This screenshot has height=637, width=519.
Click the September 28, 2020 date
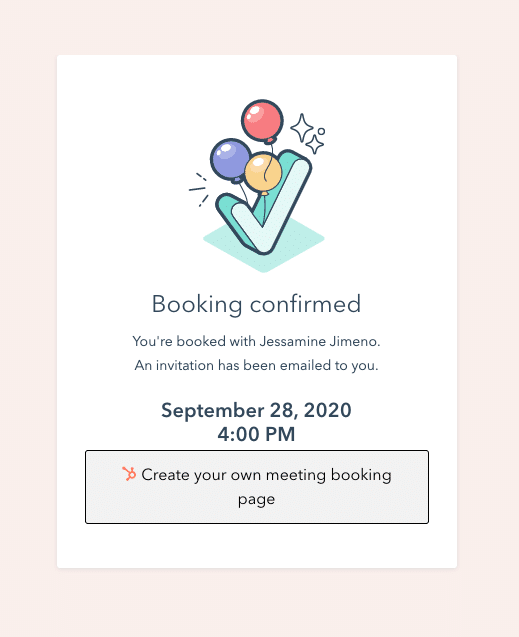[256, 410]
